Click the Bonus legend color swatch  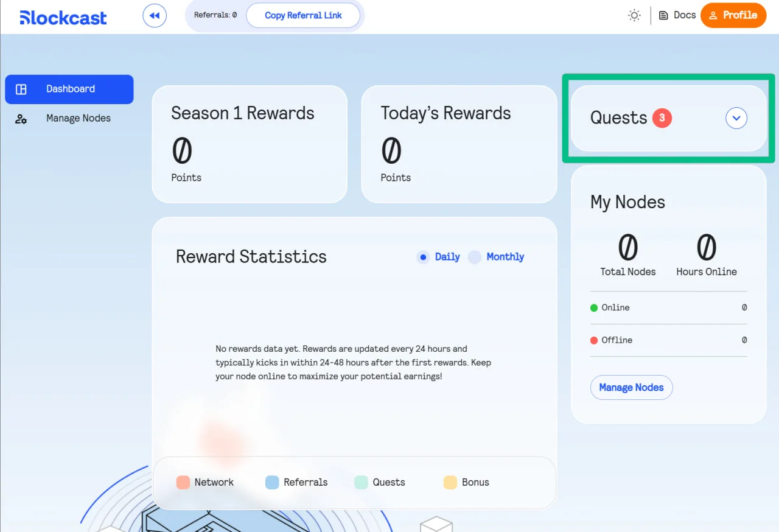450,483
